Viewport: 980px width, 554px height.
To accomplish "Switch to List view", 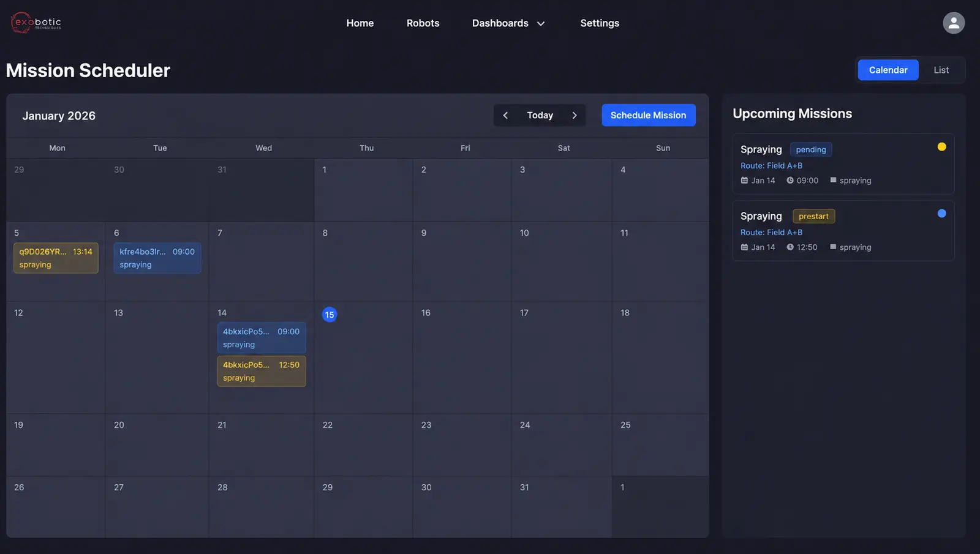I will tap(941, 70).
